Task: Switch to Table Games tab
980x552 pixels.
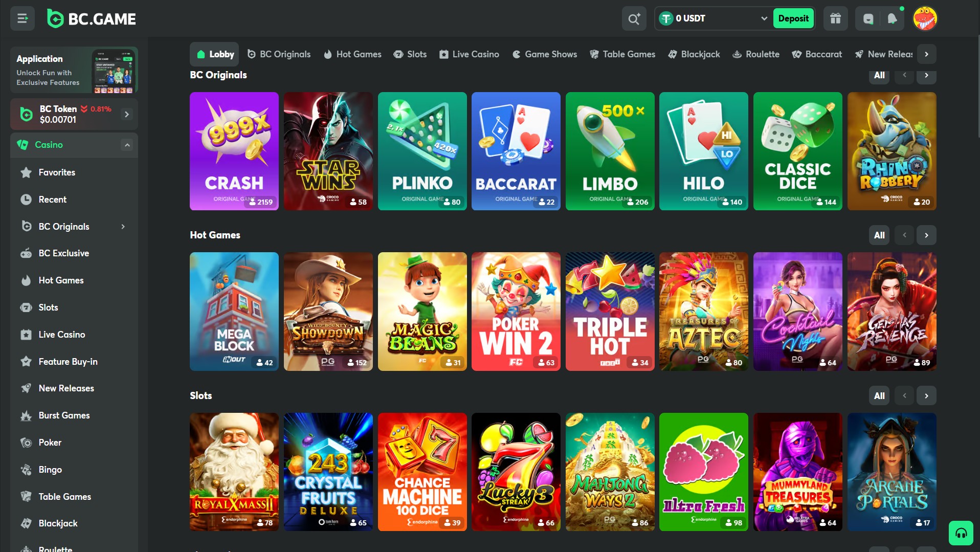Action: click(x=622, y=54)
